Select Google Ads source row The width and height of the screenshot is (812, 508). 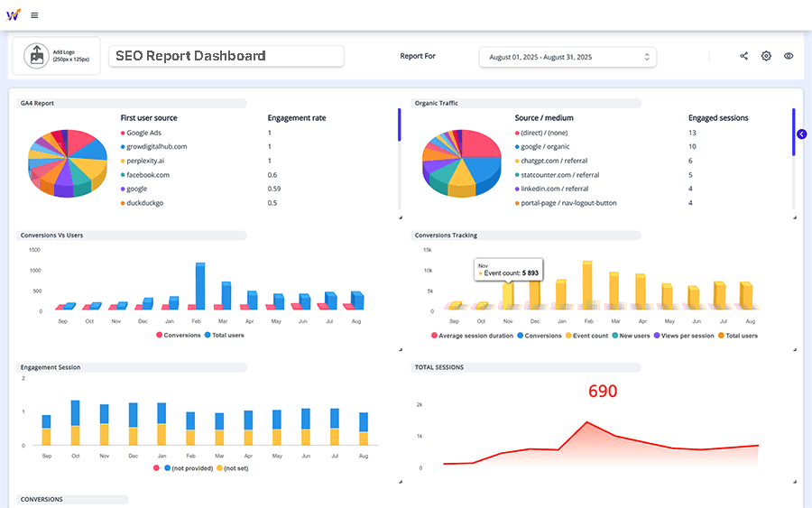pyautogui.click(x=143, y=133)
